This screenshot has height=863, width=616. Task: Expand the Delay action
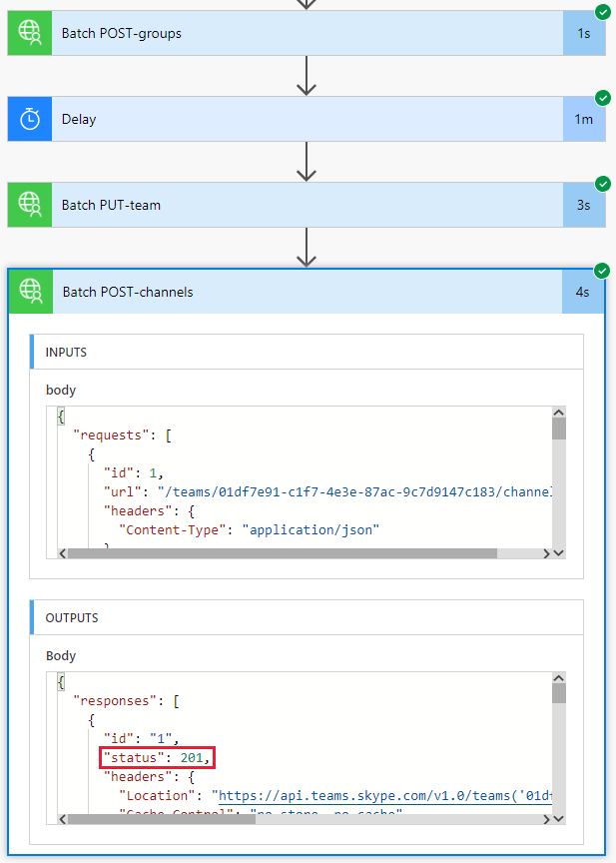[x=307, y=119]
